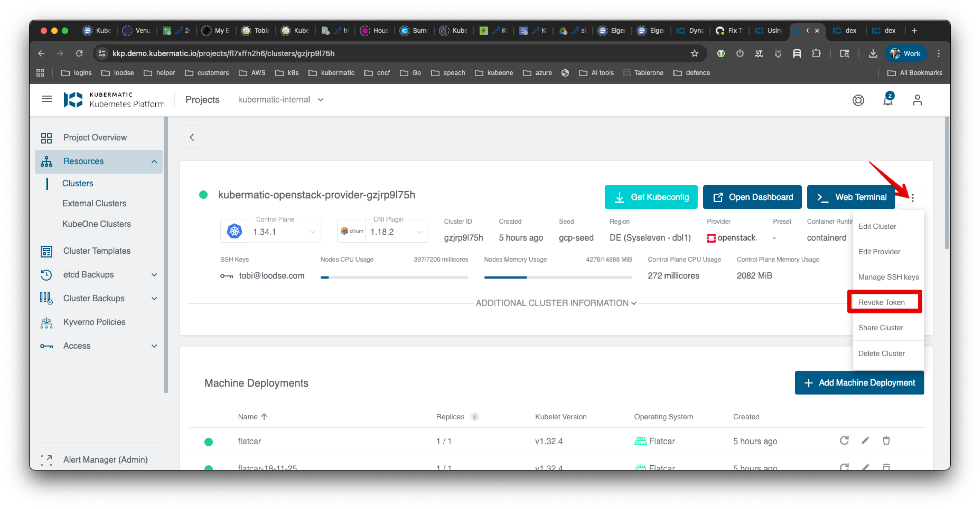Choose Delete Cluster from the menu
The height and width of the screenshot is (509, 980).
coord(882,353)
